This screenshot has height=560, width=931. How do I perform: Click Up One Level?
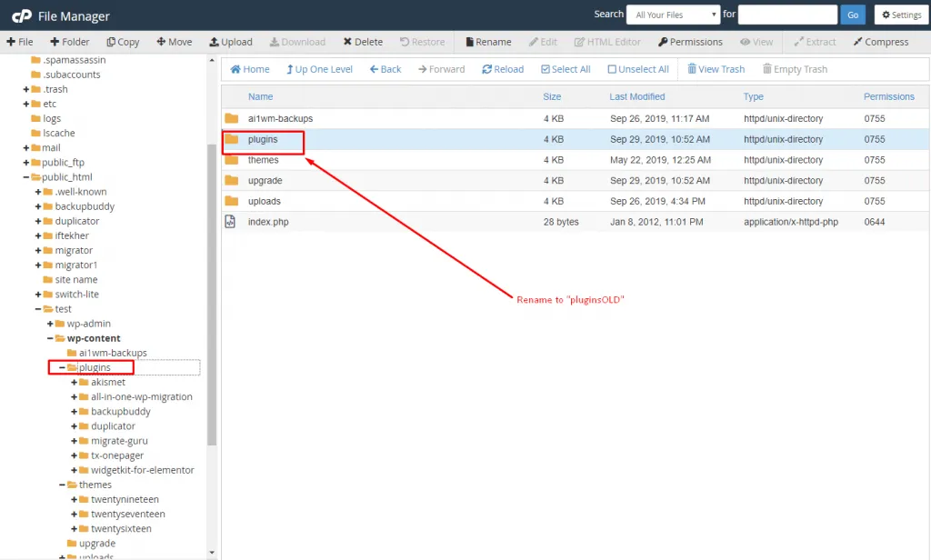(319, 69)
